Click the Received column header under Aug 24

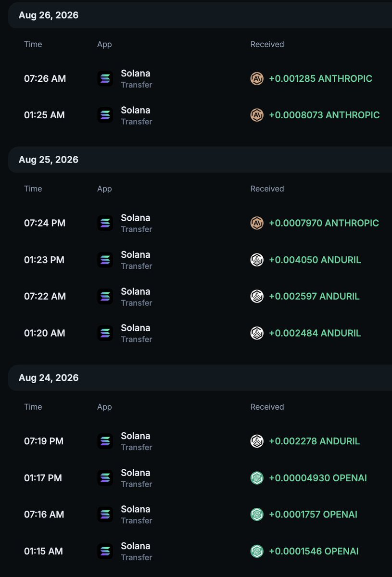coord(267,407)
